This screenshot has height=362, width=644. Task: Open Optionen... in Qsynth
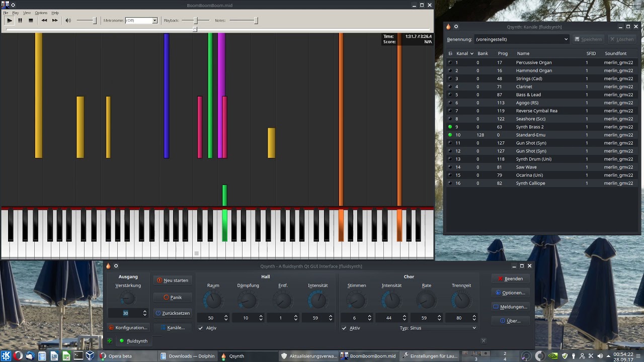(511, 293)
